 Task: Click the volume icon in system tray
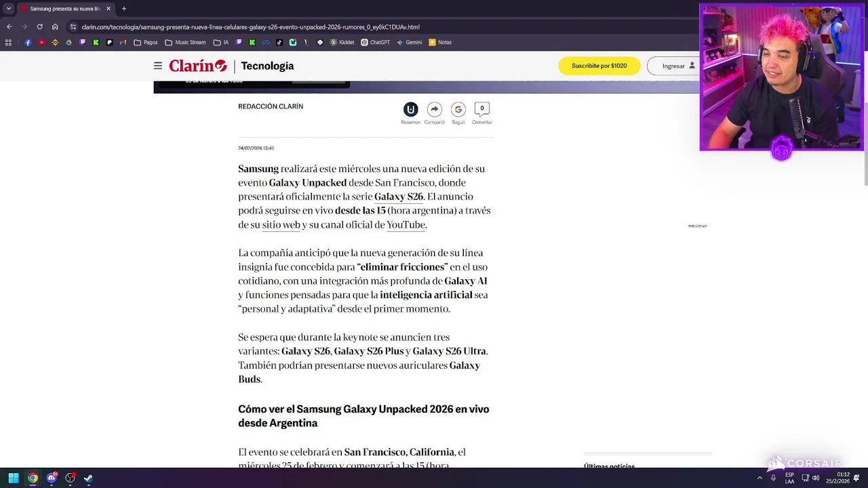pyautogui.click(x=816, y=478)
